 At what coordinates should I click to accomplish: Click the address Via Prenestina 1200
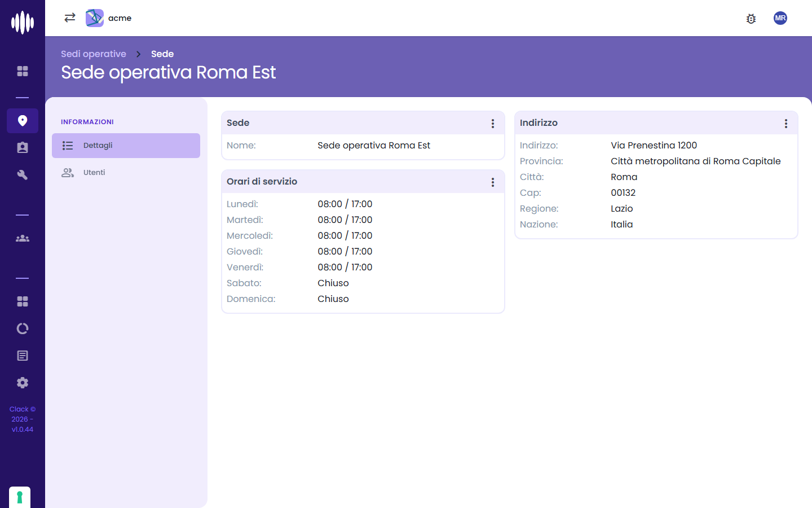pyautogui.click(x=654, y=145)
